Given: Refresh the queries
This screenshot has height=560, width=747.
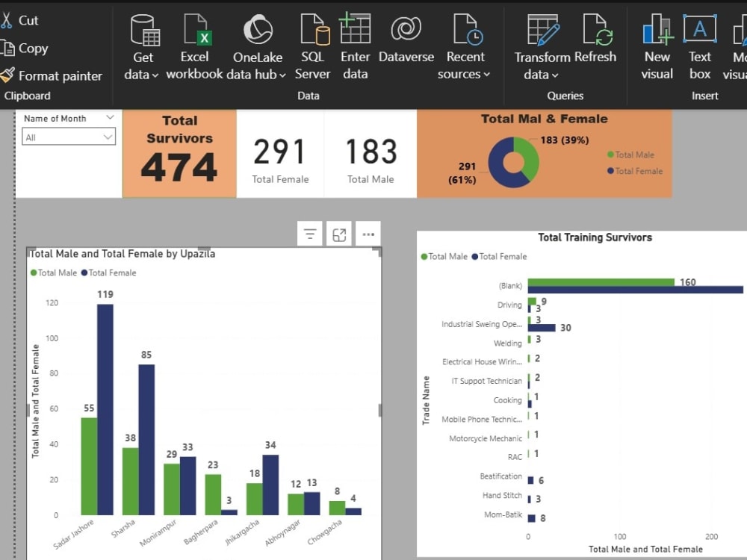Looking at the screenshot, I should coord(595,40).
